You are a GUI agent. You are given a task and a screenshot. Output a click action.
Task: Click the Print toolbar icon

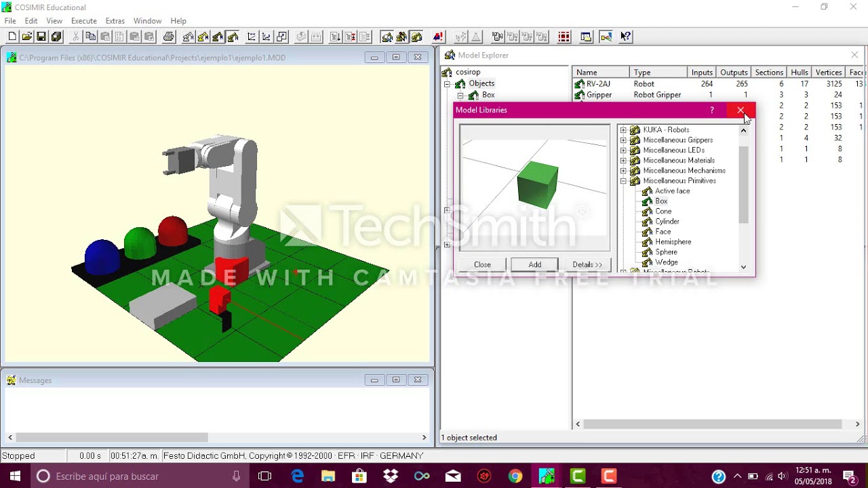168,37
